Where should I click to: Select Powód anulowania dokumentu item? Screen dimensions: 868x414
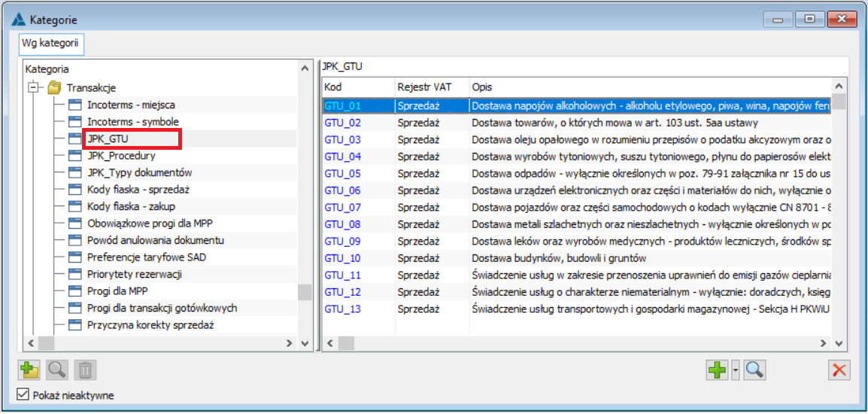coord(156,240)
